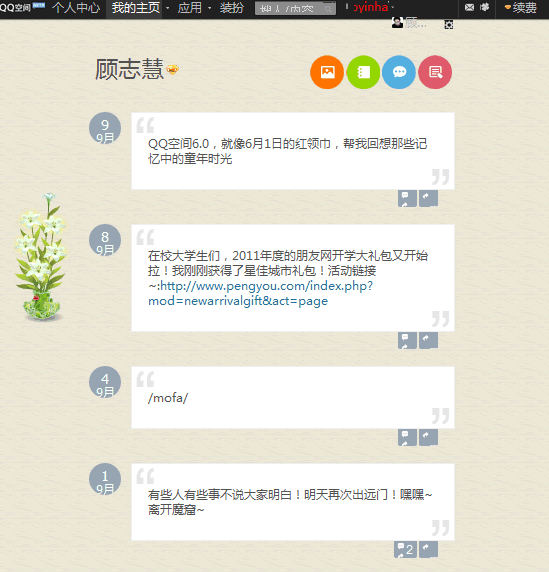The image size is (549, 572).
Task: Open the blue message board icon
Action: [x=399, y=72]
